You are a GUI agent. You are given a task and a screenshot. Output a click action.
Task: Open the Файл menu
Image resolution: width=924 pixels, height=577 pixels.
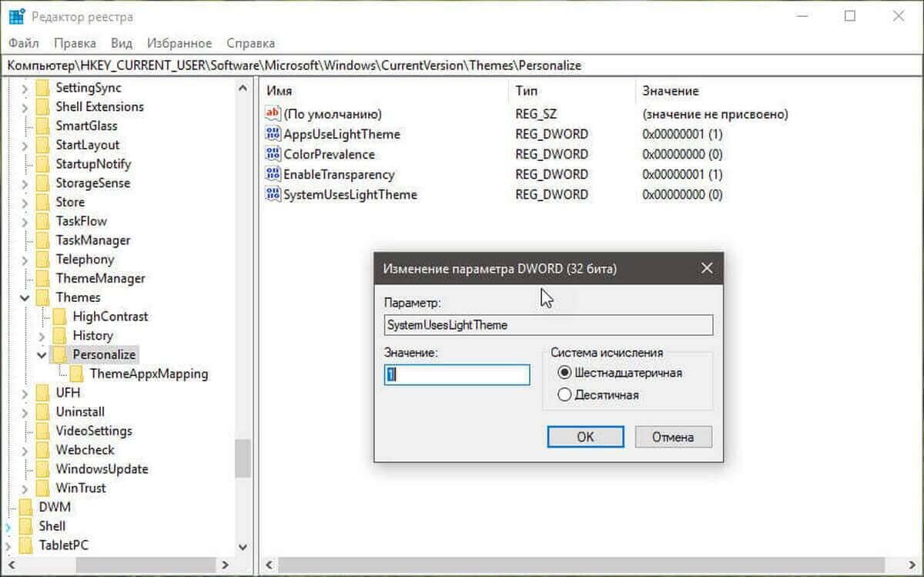click(25, 43)
